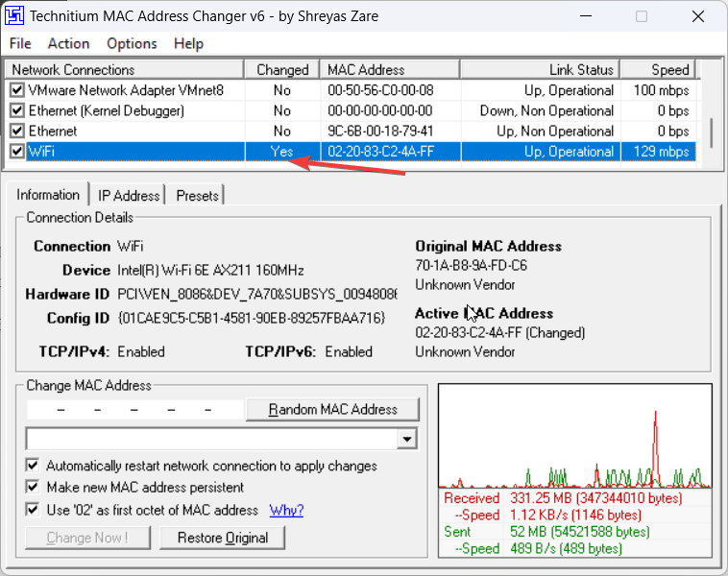The width and height of the screenshot is (728, 576).
Task: Click MAC address 9C-6B-00-18-79-41 cell
Action: pos(380,131)
